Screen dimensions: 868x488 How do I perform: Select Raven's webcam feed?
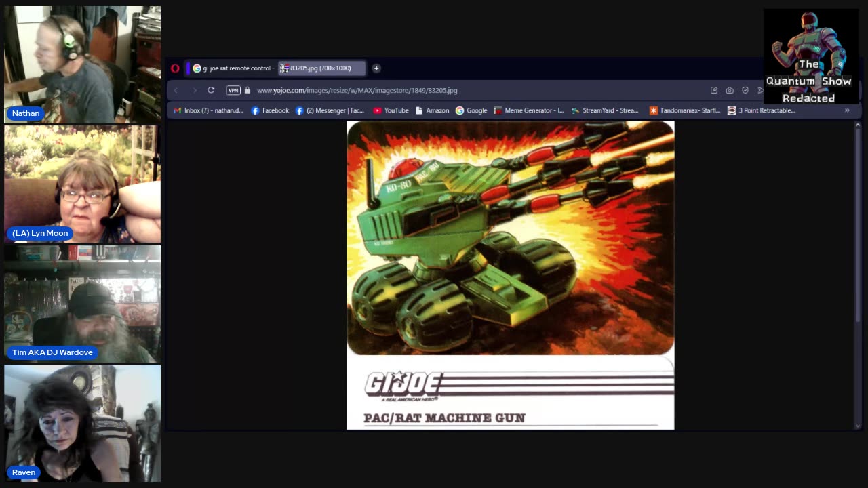[x=83, y=424]
